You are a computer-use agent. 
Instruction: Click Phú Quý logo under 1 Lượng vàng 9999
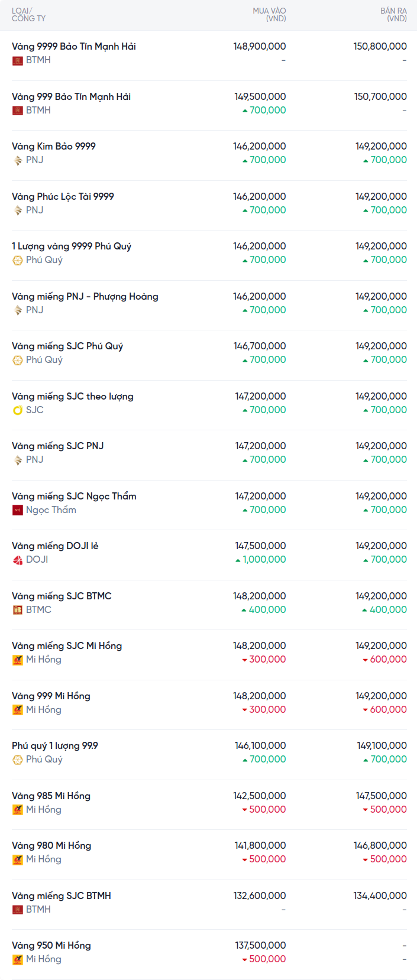tap(18, 260)
